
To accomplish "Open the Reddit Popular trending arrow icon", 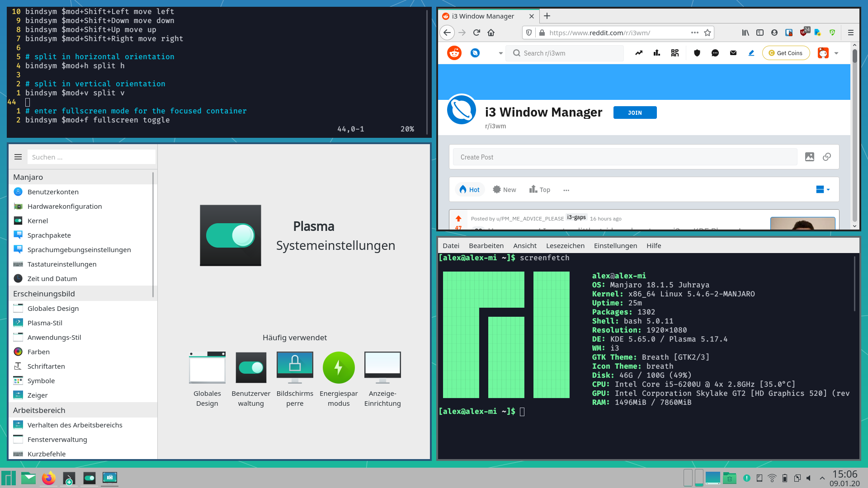I will click(x=639, y=53).
